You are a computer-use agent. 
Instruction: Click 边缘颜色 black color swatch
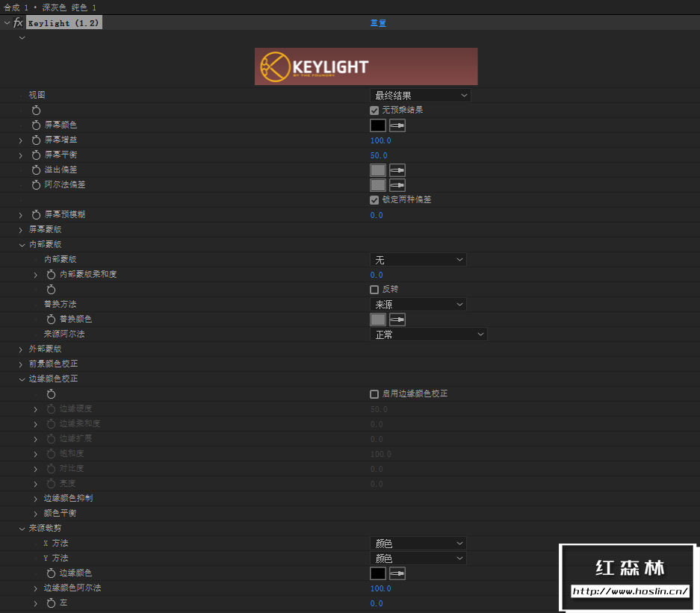pos(378,573)
